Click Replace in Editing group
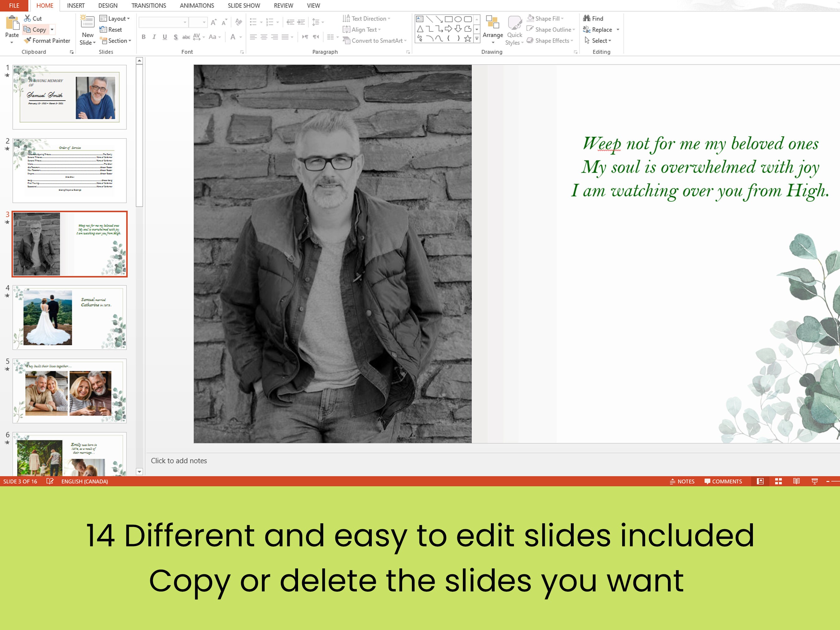 point(598,30)
